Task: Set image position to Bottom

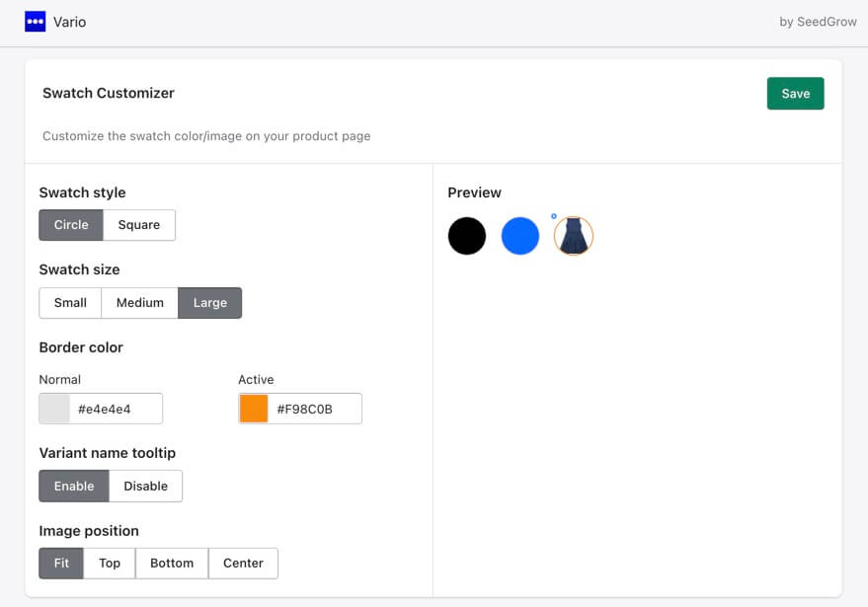Action: tap(172, 564)
